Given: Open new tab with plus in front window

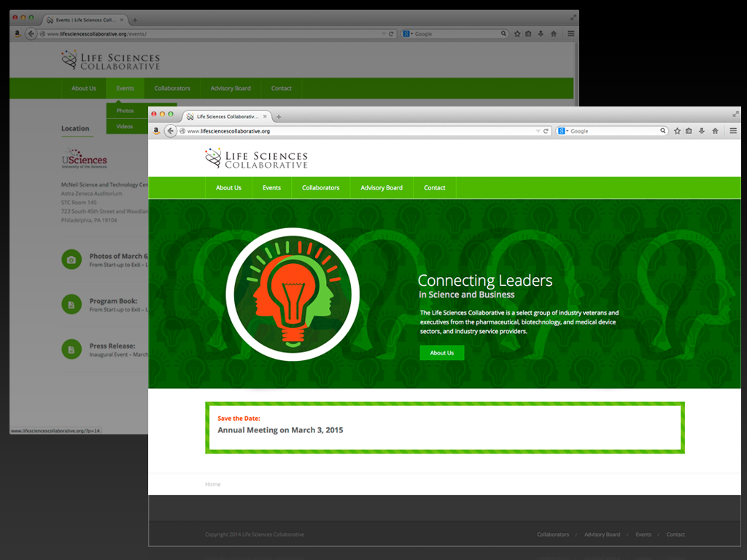Looking at the screenshot, I should pyautogui.click(x=279, y=117).
